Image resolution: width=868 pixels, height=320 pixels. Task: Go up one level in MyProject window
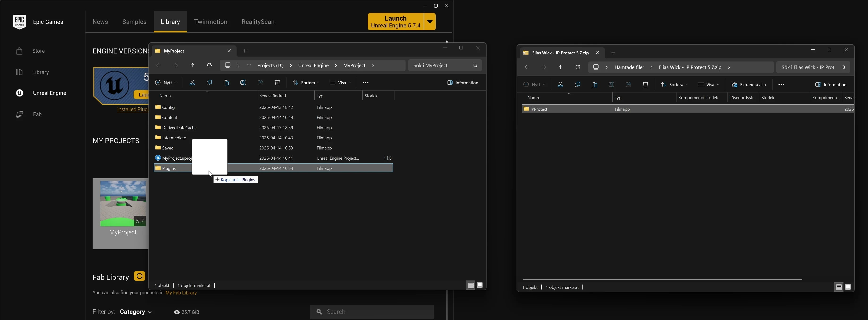click(x=192, y=66)
